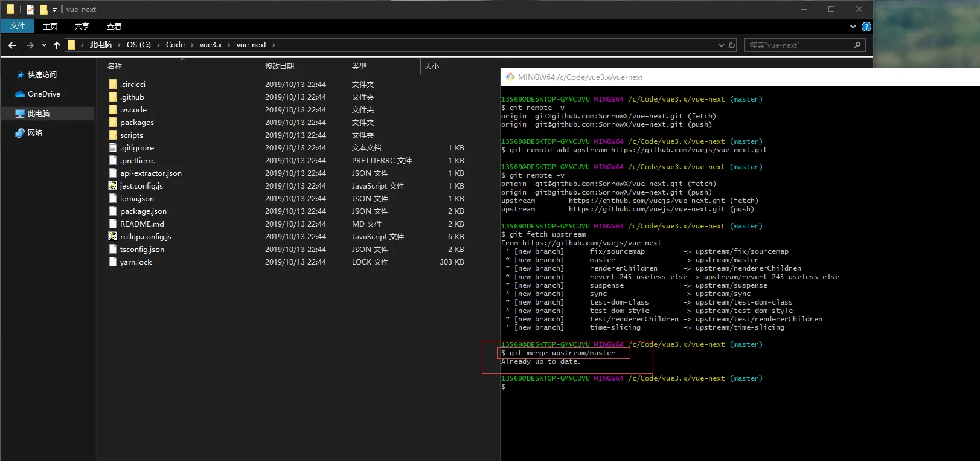Go back using the back arrow
Image resolution: width=980 pixels, height=461 pixels.
click(x=12, y=45)
